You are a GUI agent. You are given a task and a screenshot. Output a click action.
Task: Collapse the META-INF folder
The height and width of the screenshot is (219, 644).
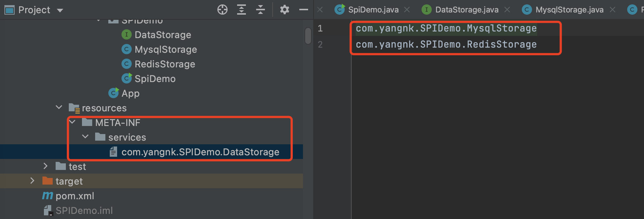point(72,122)
